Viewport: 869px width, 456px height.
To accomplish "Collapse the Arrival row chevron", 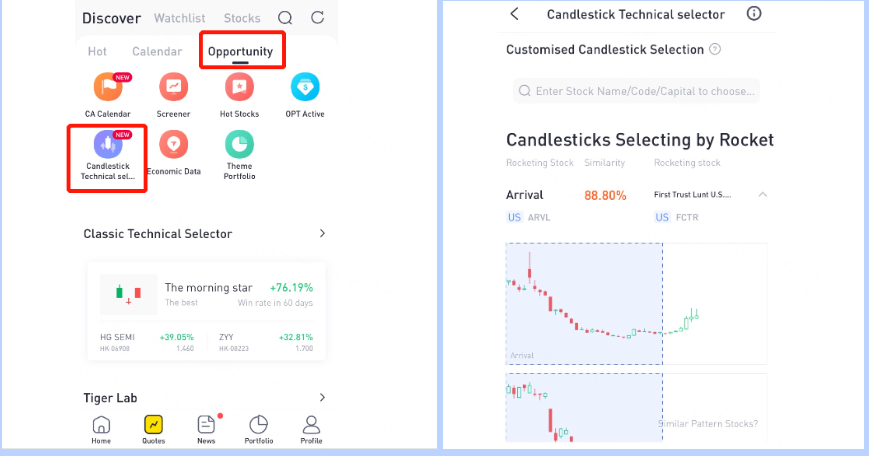I will [x=763, y=194].
